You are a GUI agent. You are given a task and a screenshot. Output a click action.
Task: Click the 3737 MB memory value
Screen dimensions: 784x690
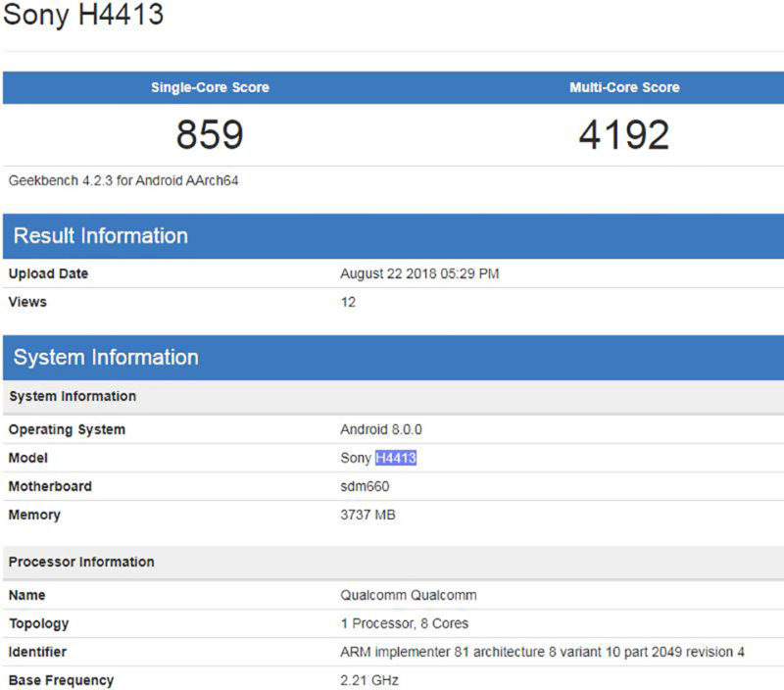(x=367, y=515)
